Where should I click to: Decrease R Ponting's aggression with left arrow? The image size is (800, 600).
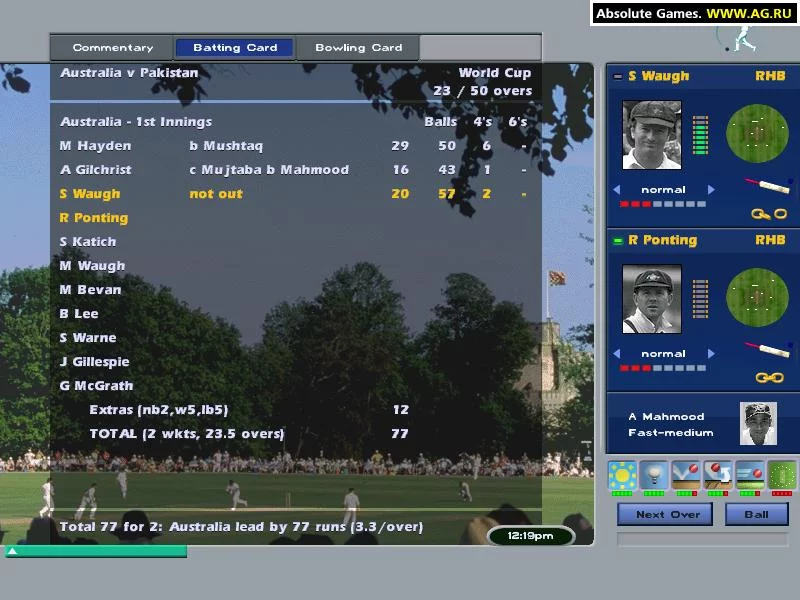pyautogui.click(x=616, y=354)
